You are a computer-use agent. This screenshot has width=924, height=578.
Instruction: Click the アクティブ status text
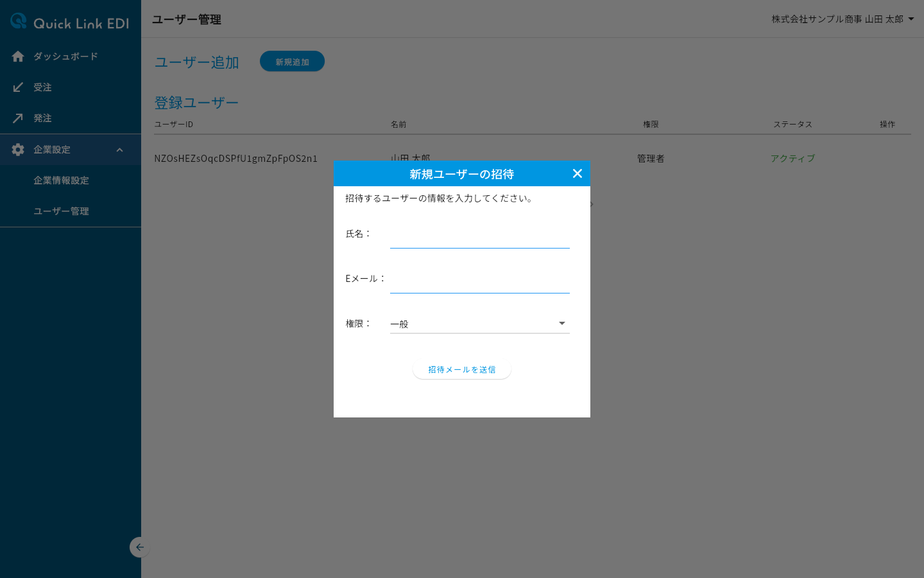(x=792, y=159)
